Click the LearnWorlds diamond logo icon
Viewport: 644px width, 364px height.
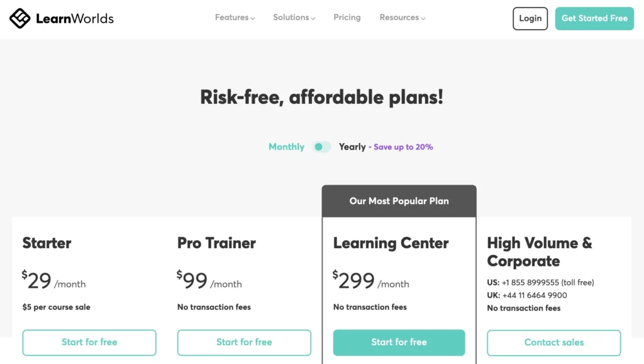[19, 18]
